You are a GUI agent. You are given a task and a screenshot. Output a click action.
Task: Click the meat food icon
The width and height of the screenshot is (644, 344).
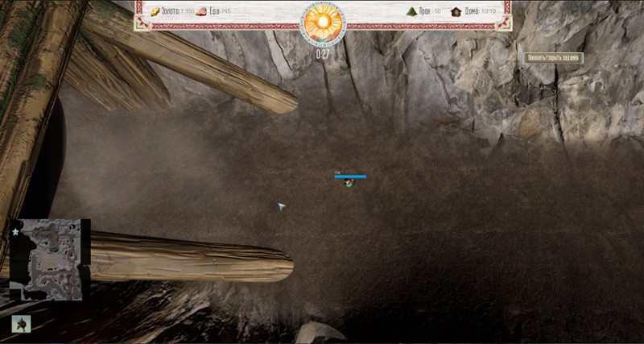[x=202, y=12]
